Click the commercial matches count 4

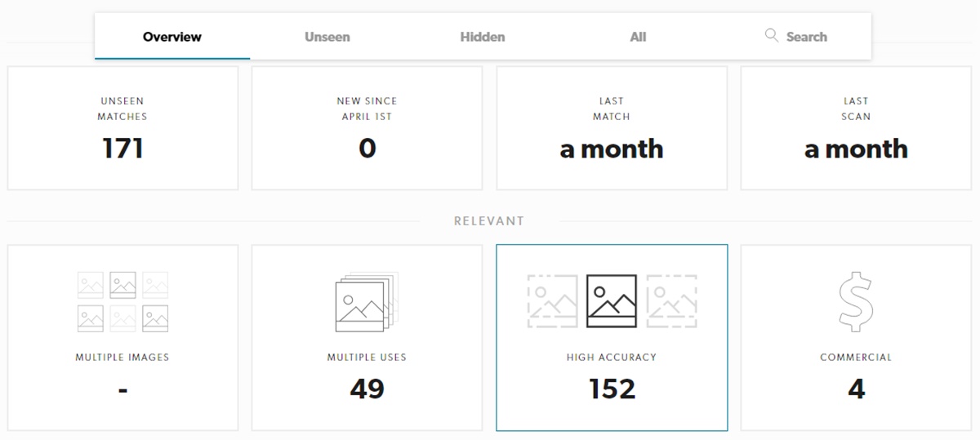[x=856, y=389]
